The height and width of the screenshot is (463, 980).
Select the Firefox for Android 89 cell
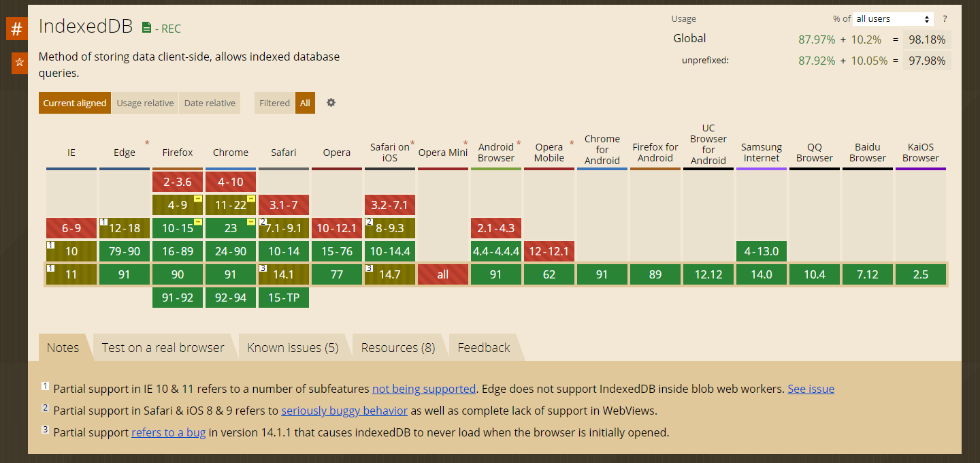click(655, 274)
